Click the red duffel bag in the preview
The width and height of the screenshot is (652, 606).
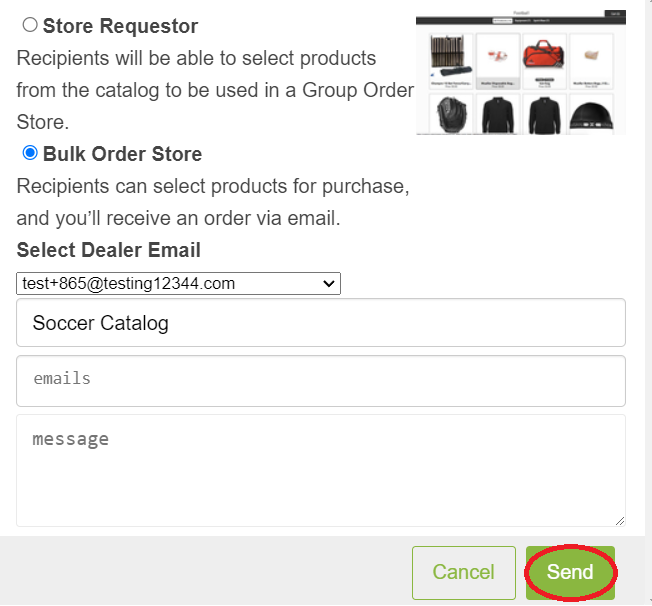(544, 55)
